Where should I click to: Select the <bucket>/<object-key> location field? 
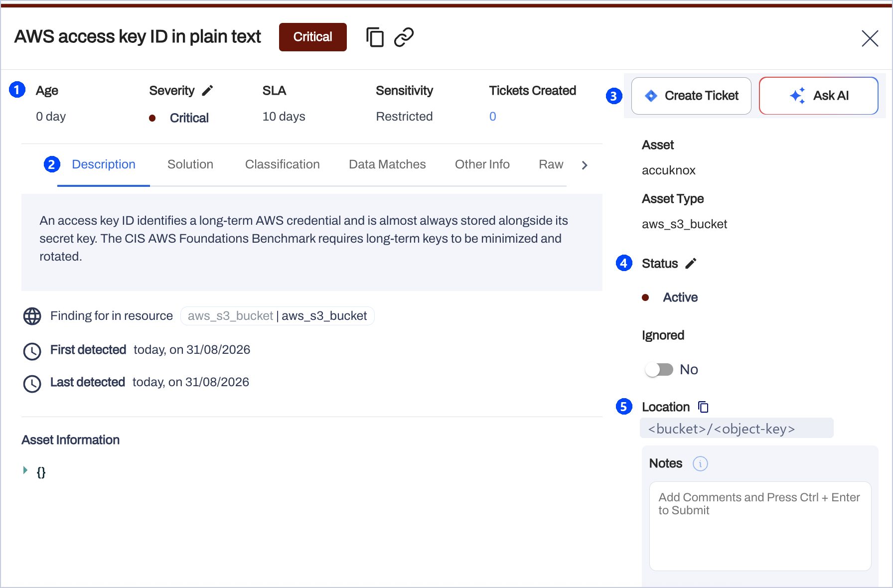point(737,429)
